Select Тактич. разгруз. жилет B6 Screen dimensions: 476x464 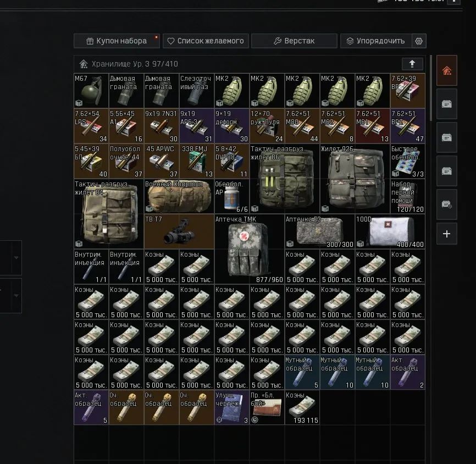point(285,179)
